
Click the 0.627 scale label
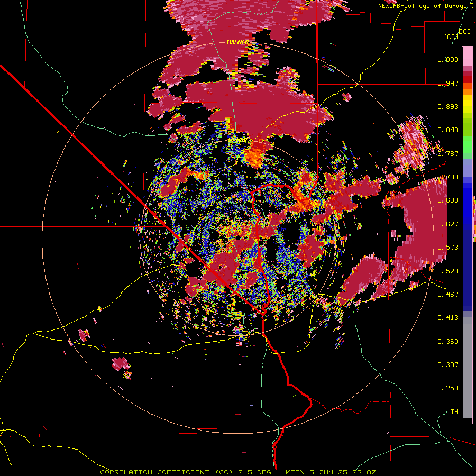(448, 224)
